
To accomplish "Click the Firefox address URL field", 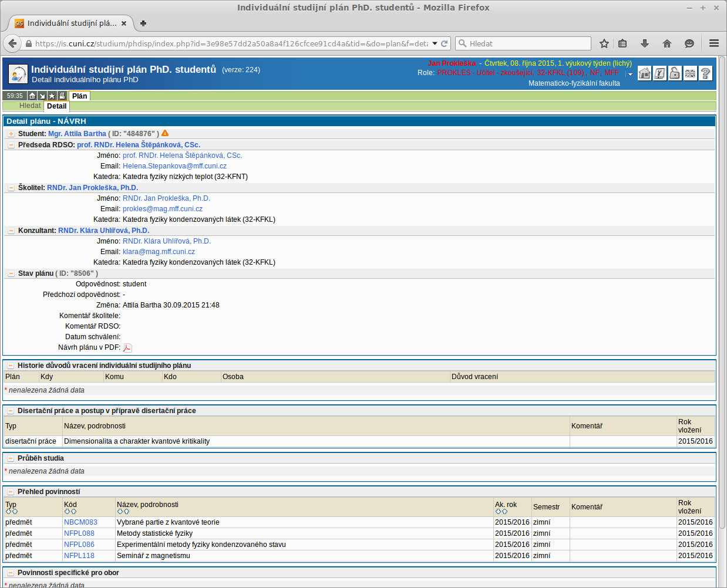I will [x=232, y=43].
